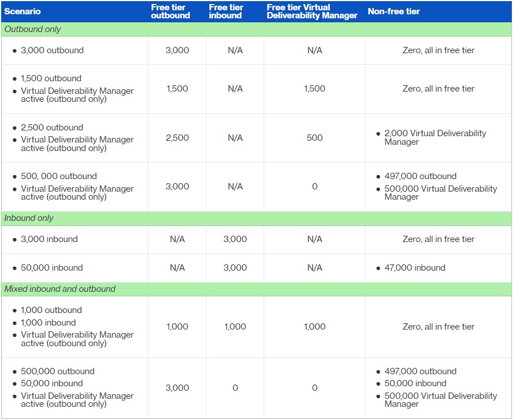Click the '50,000 inbound' scenario in Inbound only

click(51, 268)
